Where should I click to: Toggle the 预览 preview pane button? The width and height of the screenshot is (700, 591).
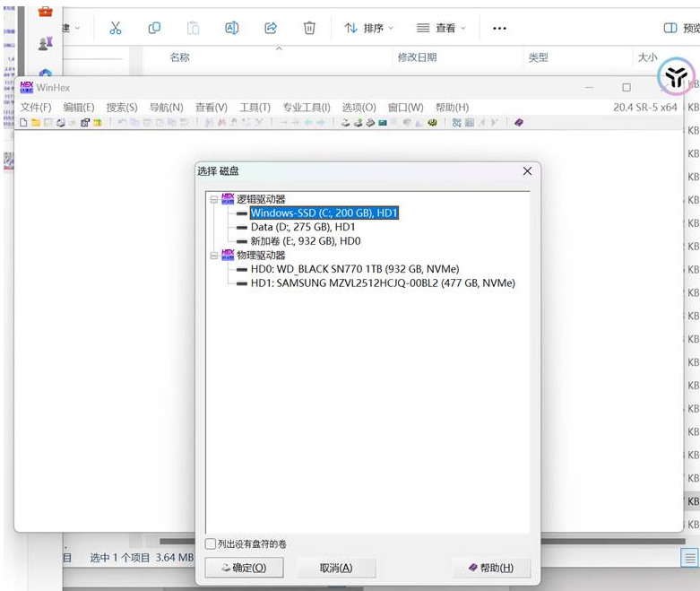point(682,28)
